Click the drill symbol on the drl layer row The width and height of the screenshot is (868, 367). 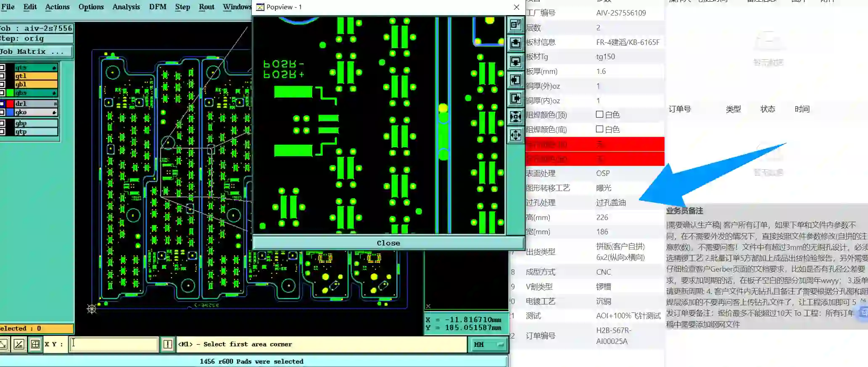click(x=55, y=104)
